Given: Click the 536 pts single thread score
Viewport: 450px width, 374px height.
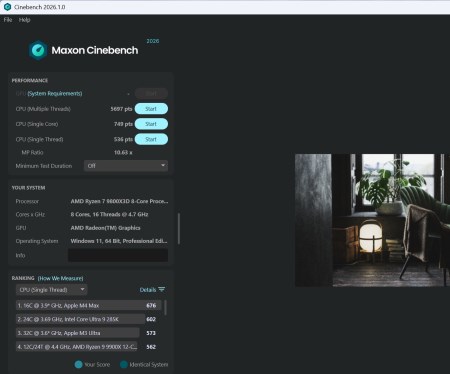Looking at the screenshot, I should 123,139.
